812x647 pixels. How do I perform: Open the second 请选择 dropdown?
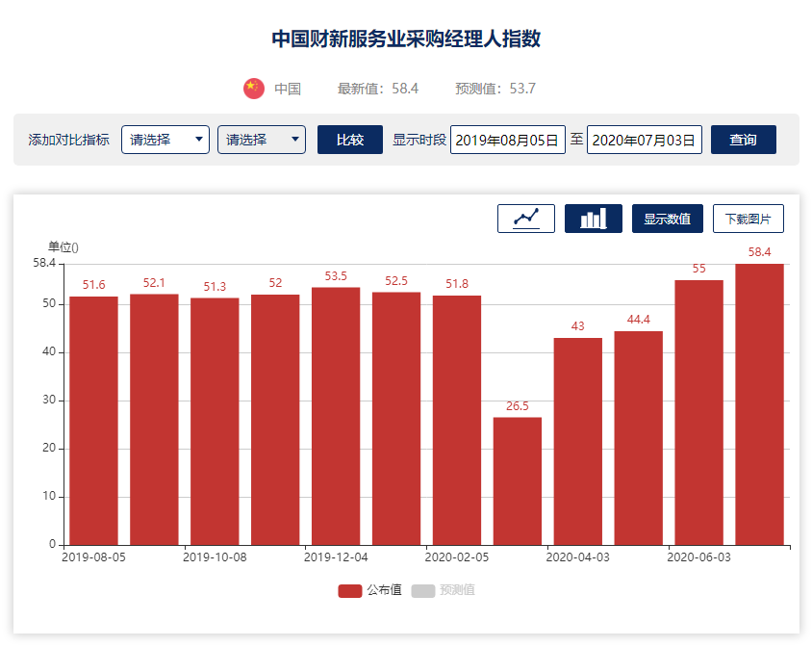262,140
